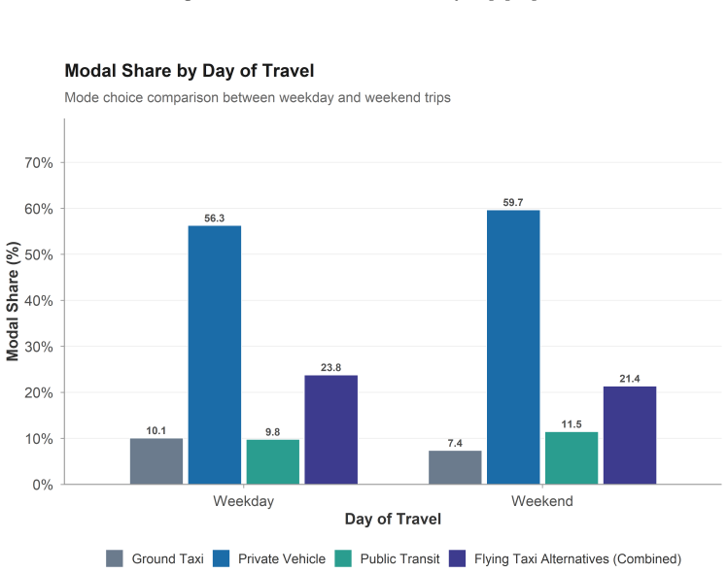Select the Weekday Ground Taxi bar
This screenshot has height=573, width=728.
pyautogui.click(x=156, y=461)
